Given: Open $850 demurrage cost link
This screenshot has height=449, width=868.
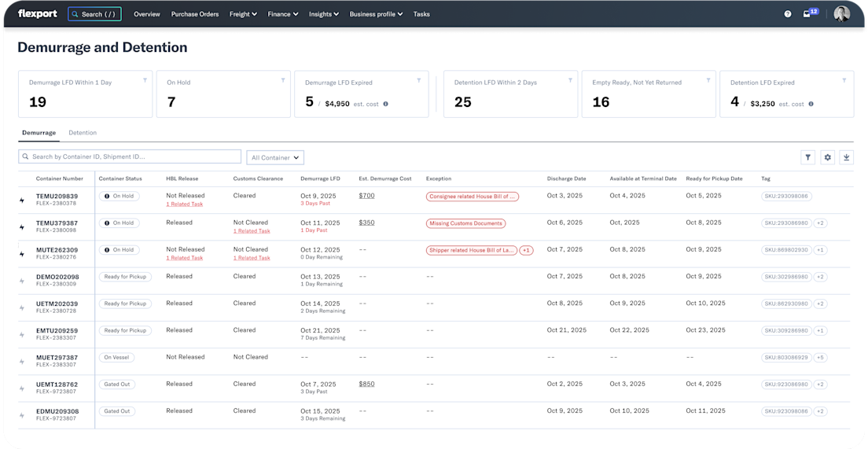Looking at the screenshot, I should tap(366, 384).
